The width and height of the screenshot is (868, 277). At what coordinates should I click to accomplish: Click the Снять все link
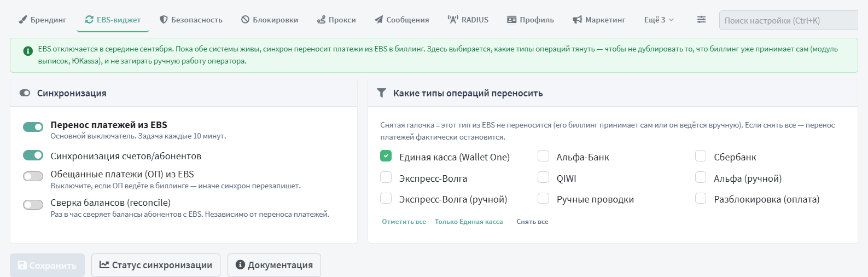(x=532, y=222)
